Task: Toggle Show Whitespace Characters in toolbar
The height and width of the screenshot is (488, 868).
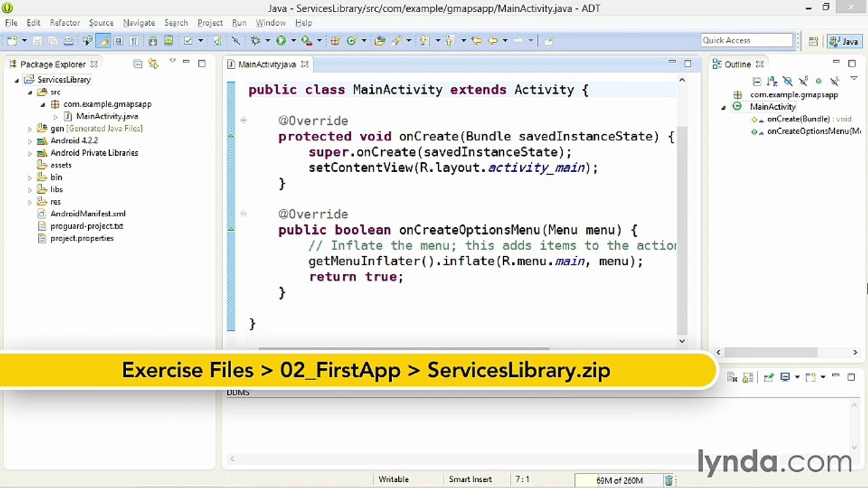Action: (x=134, y=41)
